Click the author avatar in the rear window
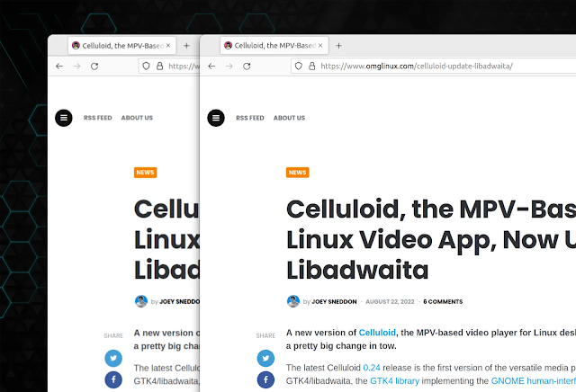This screenshot has height=392, width=576. tap(141, 301)
